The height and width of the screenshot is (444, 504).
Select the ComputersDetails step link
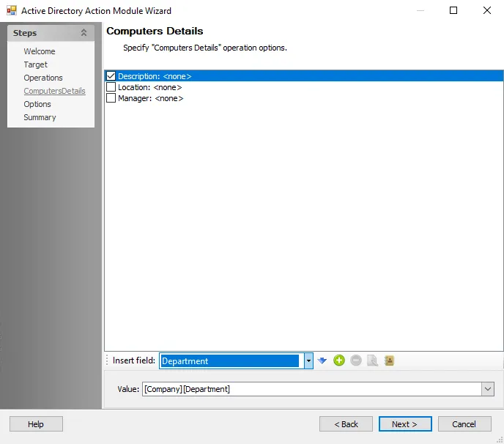pyautogui.click(x=54, y=91)
